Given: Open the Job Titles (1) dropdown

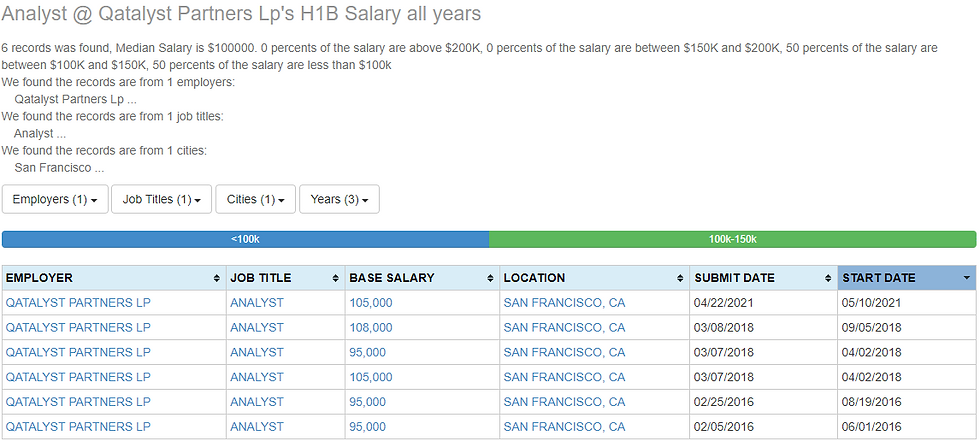Looking at the screenshot, I should click(161, 199).
